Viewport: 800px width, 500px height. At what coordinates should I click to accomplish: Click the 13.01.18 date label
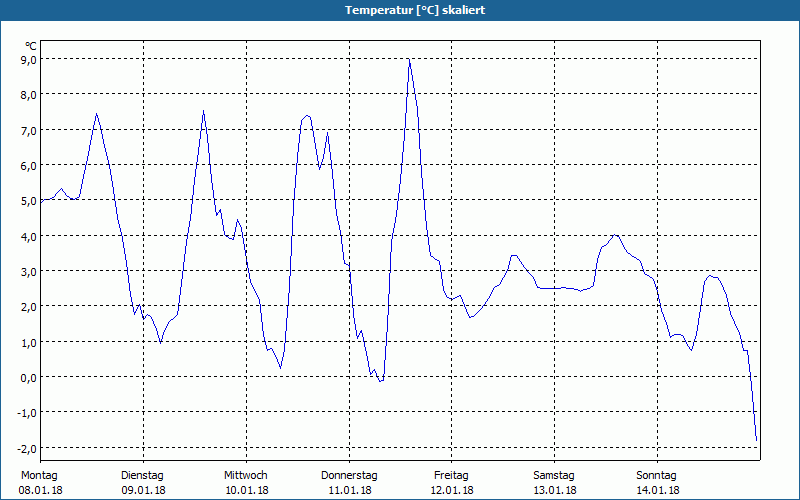click(x=555, y=491)
